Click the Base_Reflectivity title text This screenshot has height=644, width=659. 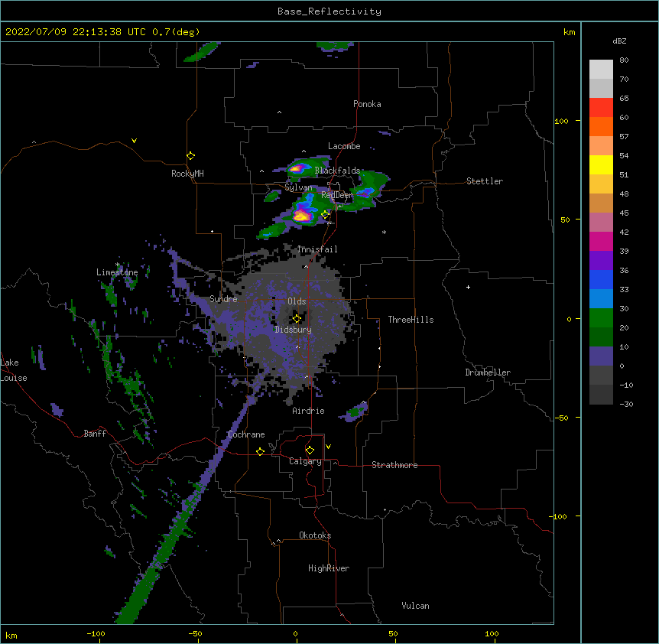[329, 11]
